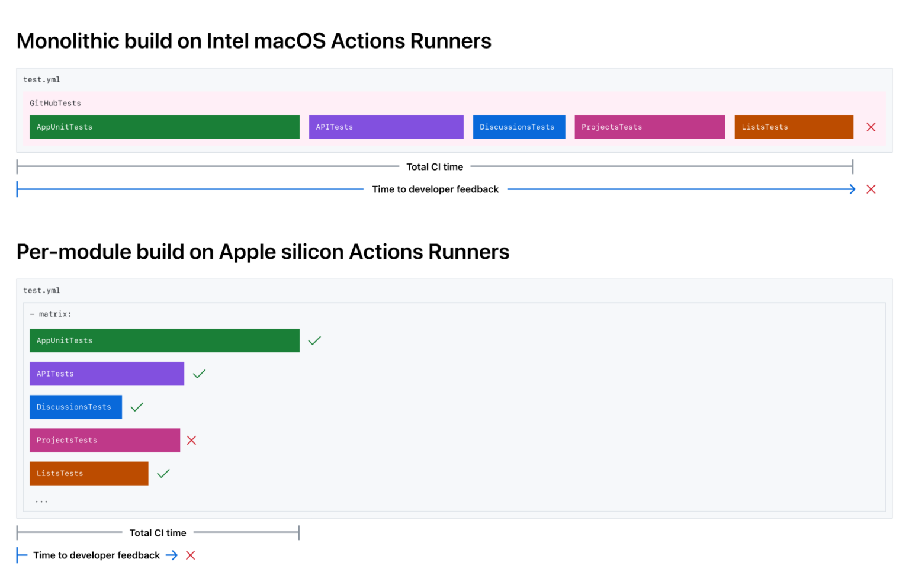This screenshot has width=909, height=588.
Task: Click the red X next to ProjectsTests
Action: click(191, 440)
